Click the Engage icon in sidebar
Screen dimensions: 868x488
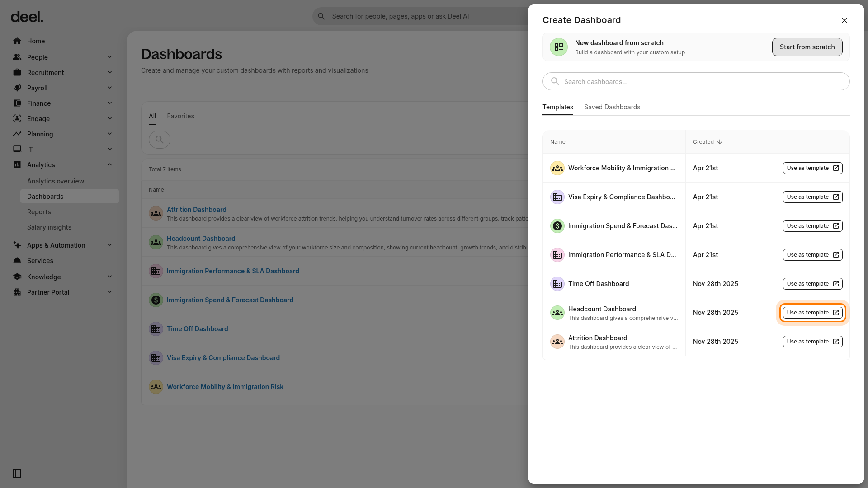click(x=17, y=119)
